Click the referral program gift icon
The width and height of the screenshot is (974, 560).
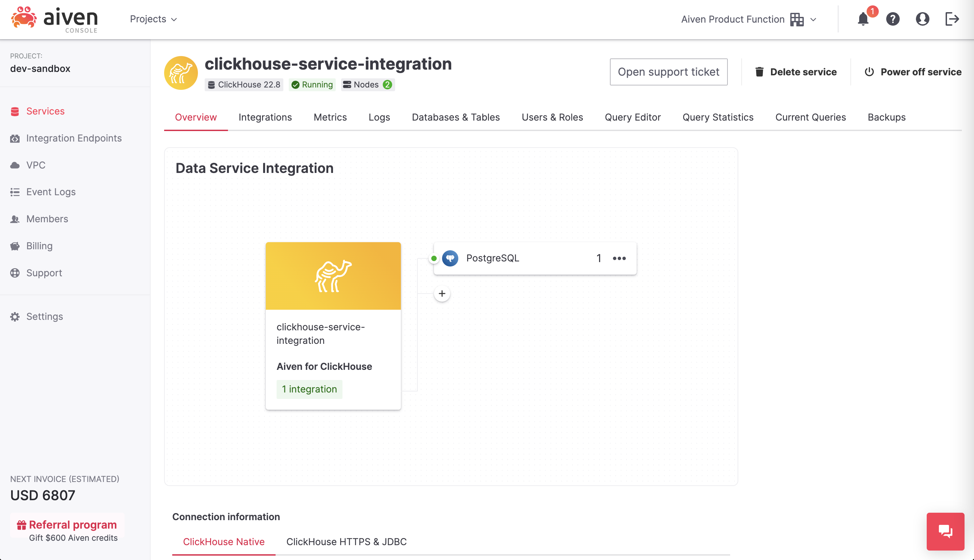click(x=22, y=525)
